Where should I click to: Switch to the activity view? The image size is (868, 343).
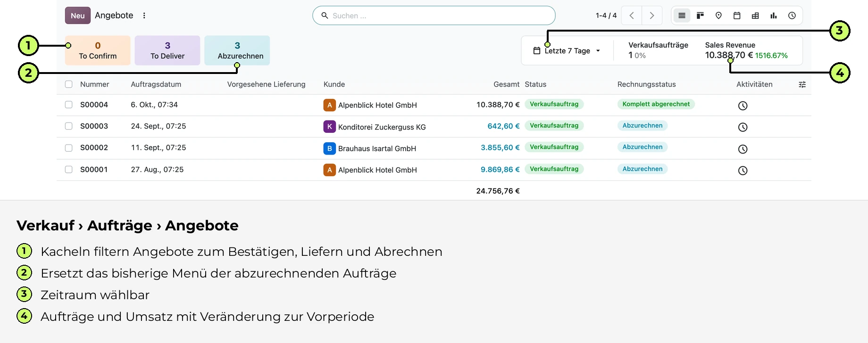tap(792, 16)
